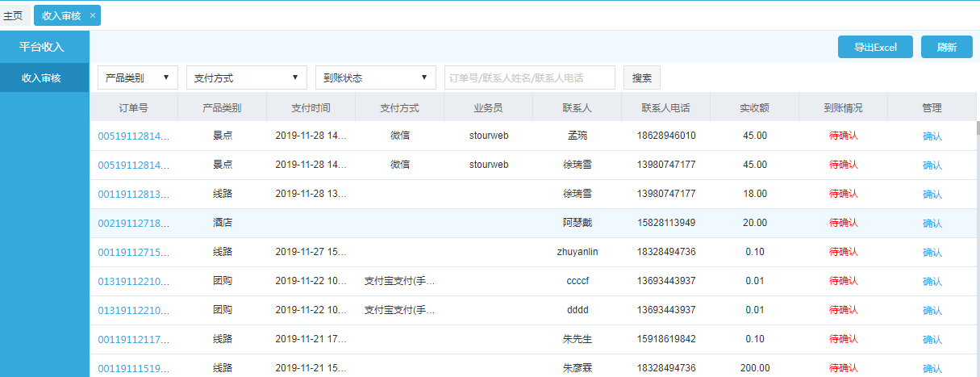Click 确认 for contact 孟琬
Screen dimensions: 980x377
coord(932,136)
